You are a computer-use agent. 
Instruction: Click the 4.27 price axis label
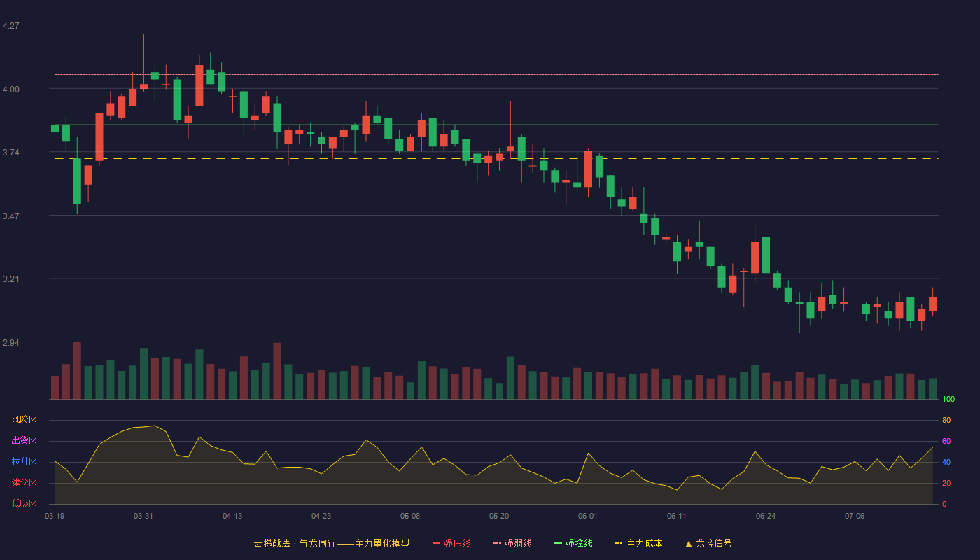coord(11,26)
